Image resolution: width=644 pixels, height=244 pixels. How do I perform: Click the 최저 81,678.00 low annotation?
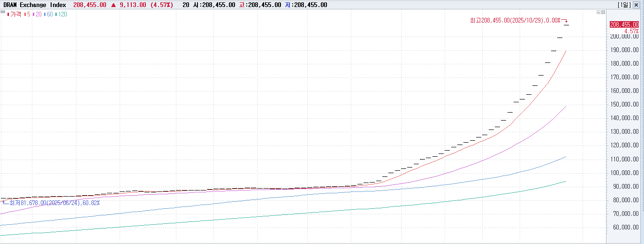click(54, 203)
